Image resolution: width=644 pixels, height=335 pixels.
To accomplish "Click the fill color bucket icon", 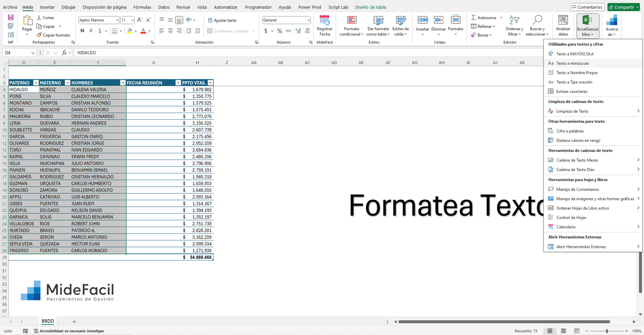I will pyautogui.click(x=129, y=31).
